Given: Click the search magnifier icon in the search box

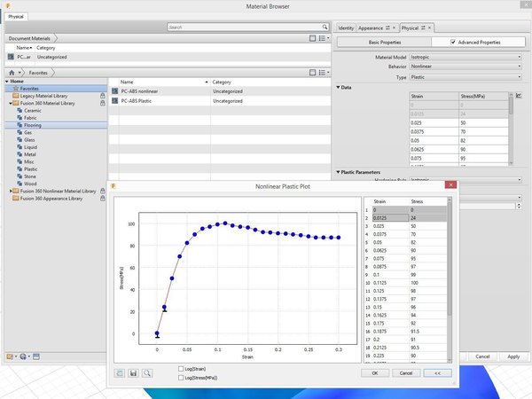Looking at the screenshot, I should point(325,27).
